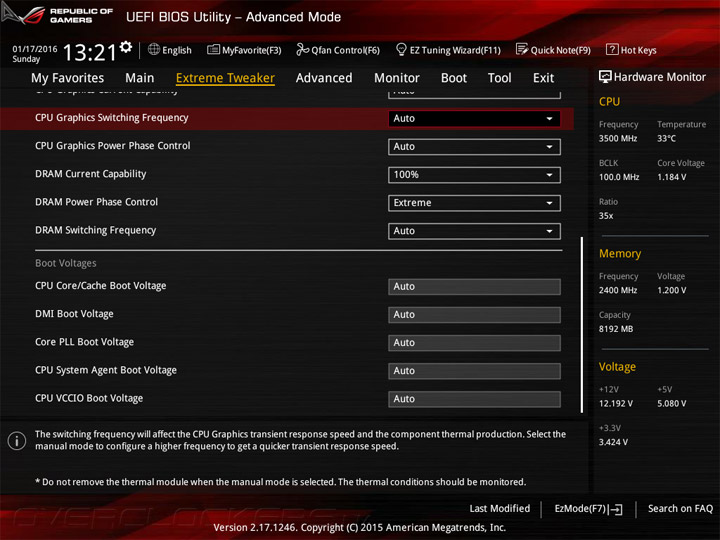Click Core PLL Boot Voltage field
The image size is (720, 540).
pos(474,343)
